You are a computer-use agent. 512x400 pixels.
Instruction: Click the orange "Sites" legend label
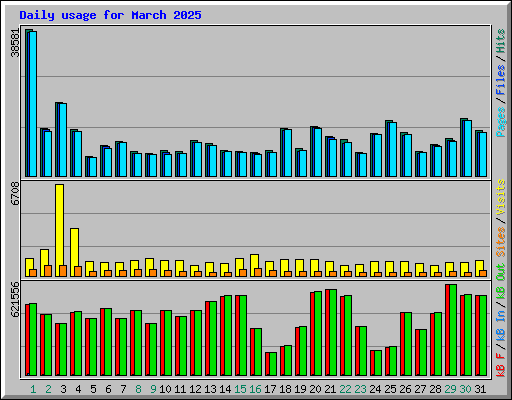(x=501, y=242)
